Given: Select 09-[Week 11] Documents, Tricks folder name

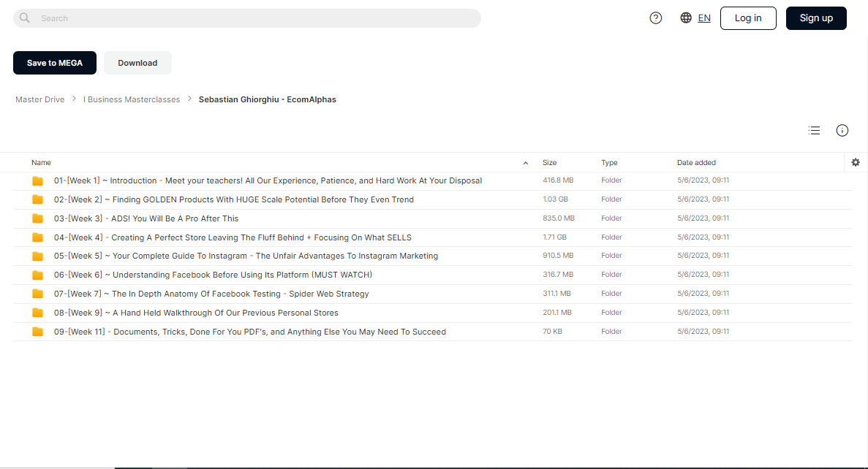Looking at the screenshot, I should point(249,332).
